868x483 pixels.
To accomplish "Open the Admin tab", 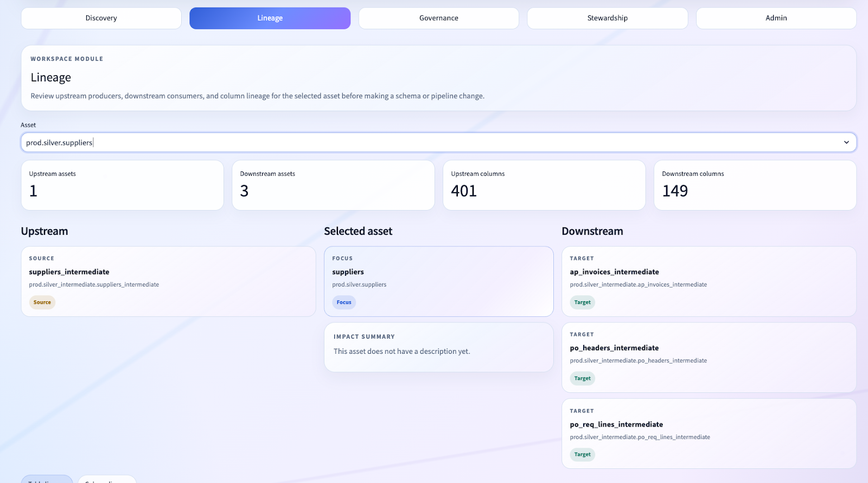I will 776,18.
